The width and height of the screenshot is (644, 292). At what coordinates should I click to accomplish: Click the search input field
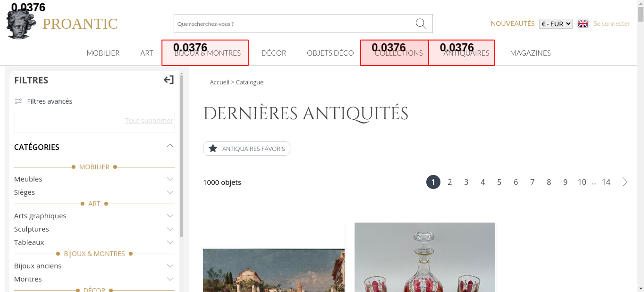[293, 24]
